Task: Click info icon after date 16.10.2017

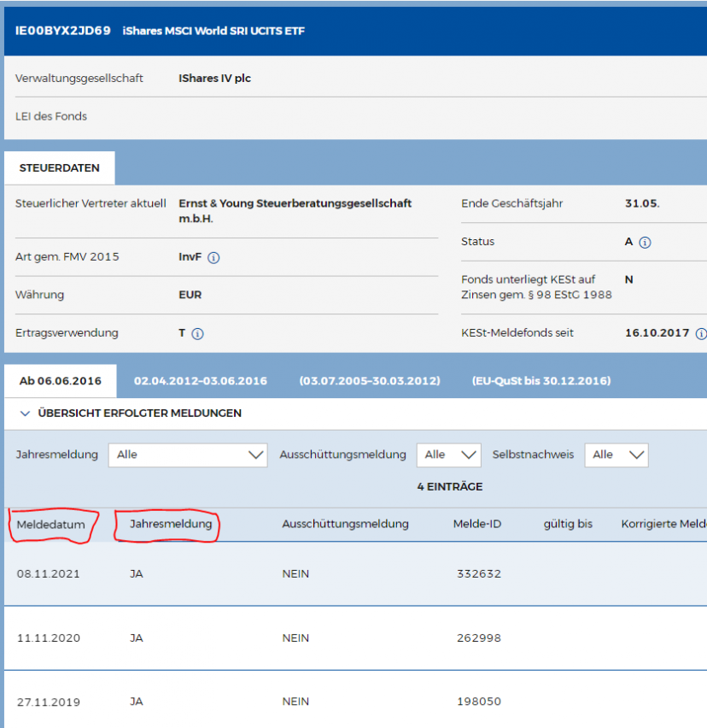Action: pyautogui.click(x=701, y=334)
